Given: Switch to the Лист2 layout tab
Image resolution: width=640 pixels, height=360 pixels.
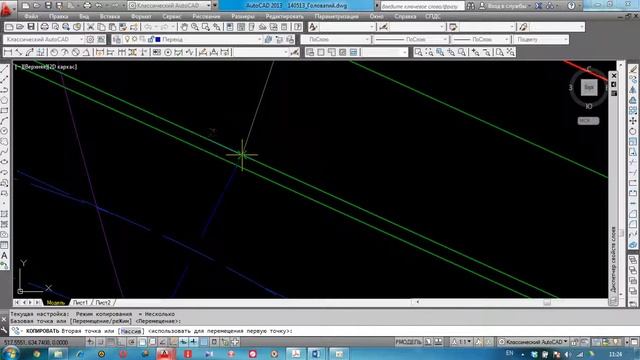Looking at the screenshot, I should click(x=103, y=303).
